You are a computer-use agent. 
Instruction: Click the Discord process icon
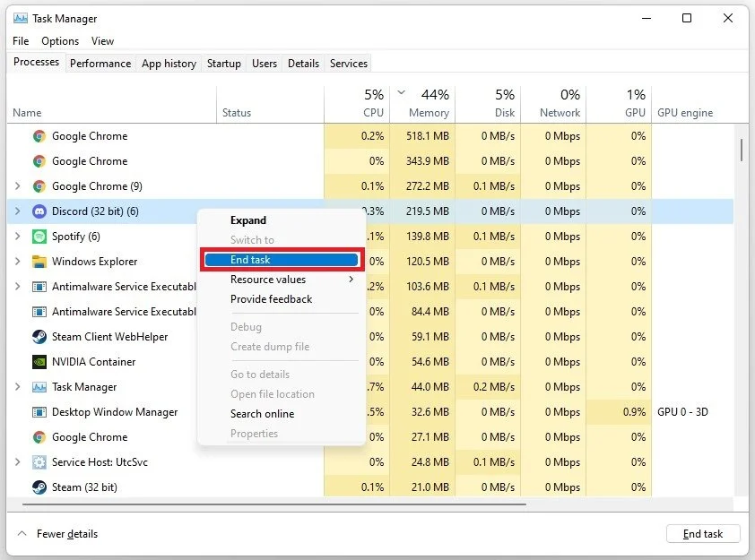tap(39, 211)
